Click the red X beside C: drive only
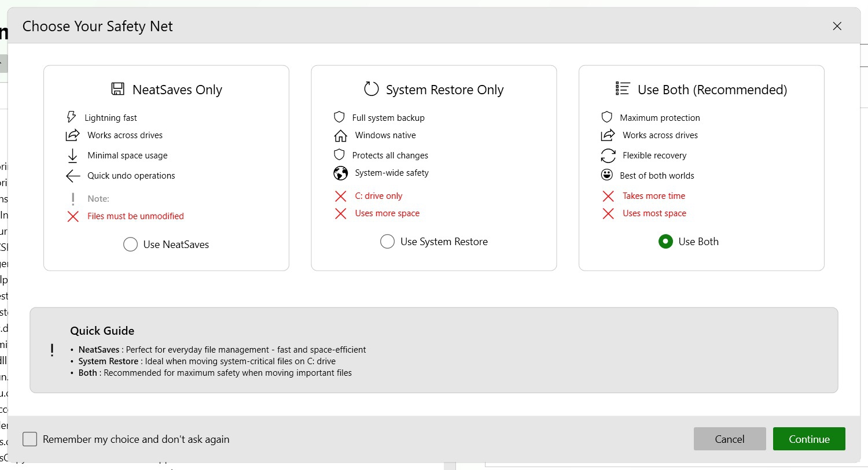This screenshot has width=868, height=470. click(341, 197)
